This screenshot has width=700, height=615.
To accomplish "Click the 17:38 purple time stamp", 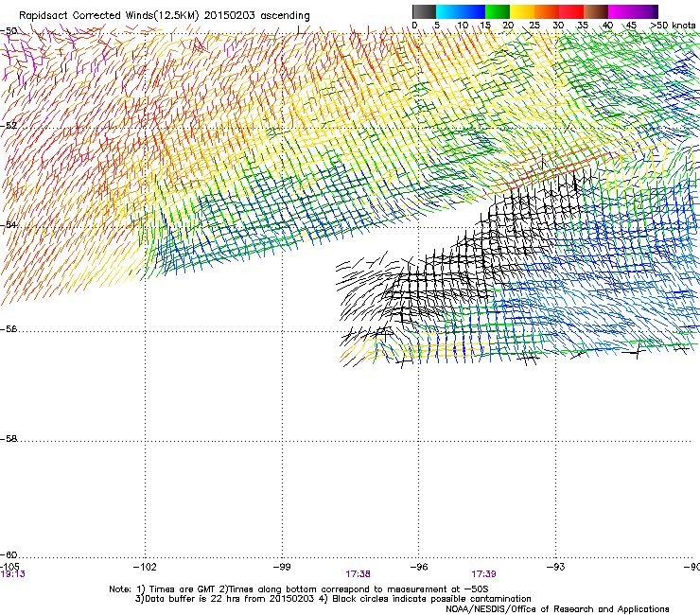I will [x=358, y=574].
